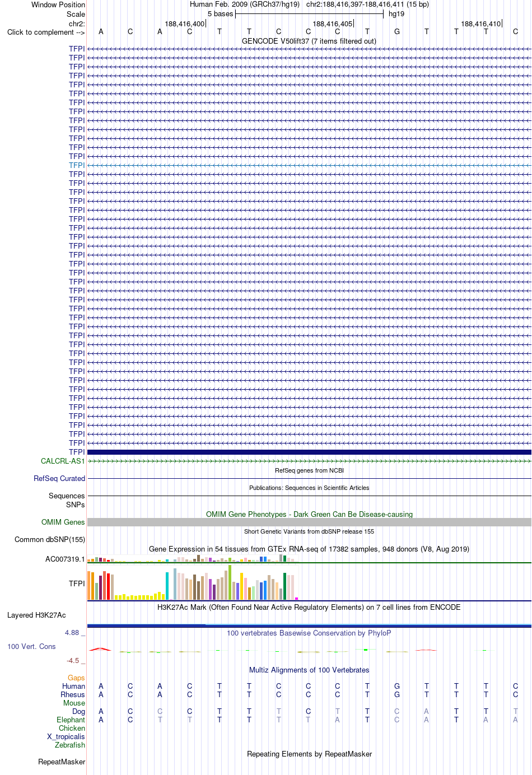Click the solid dark blue TFPI exon bar
Image resolution: width=532 pixels, height=775 pixels.
pyautogui.click(x=309, y=452)
